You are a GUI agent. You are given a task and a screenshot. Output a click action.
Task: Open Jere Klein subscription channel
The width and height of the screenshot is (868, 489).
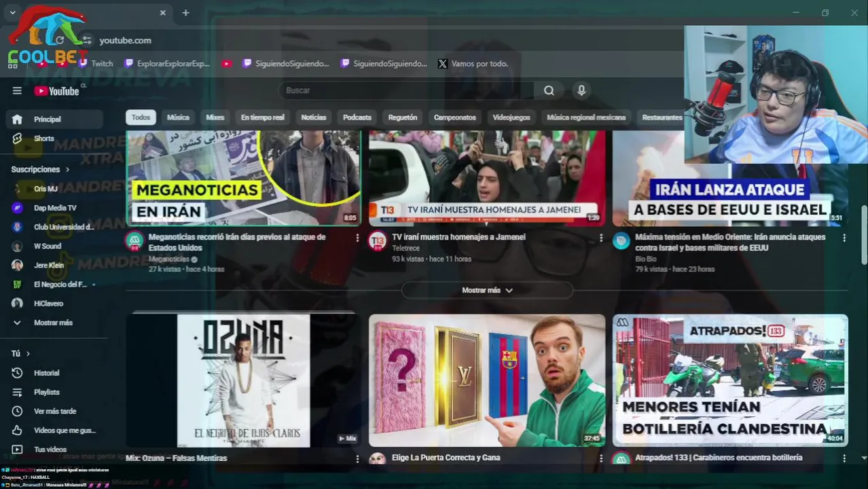click(54, 265)
